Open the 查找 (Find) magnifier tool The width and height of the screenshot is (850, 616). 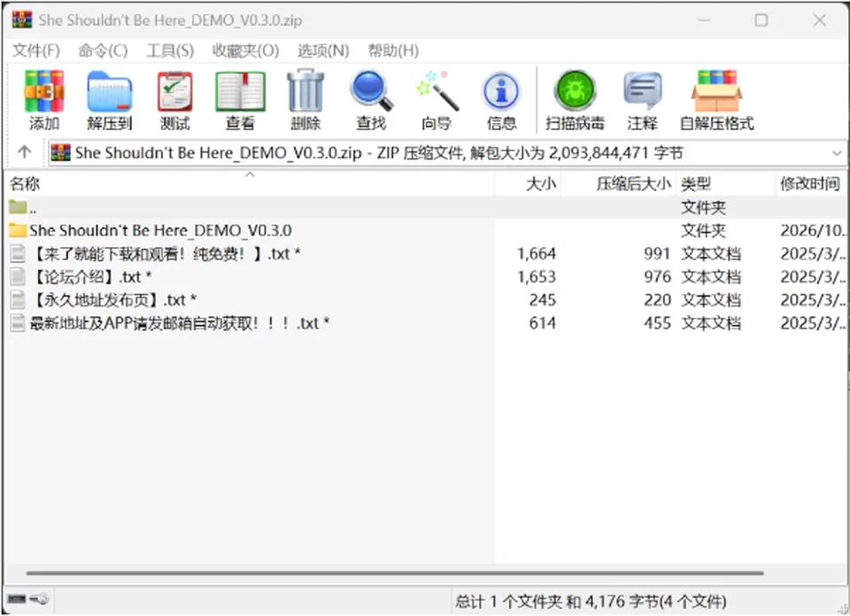coord(371,100)
